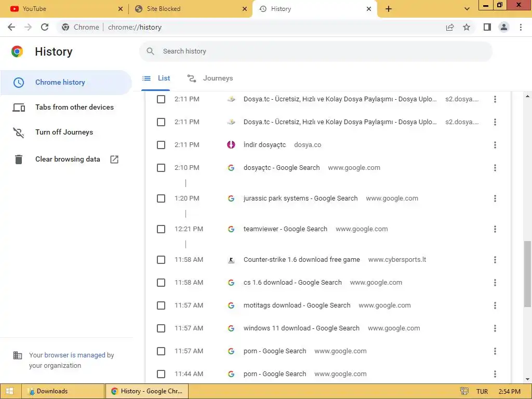Open the Chrome three-dot menu
532x399 pixels.
point(521,27)
